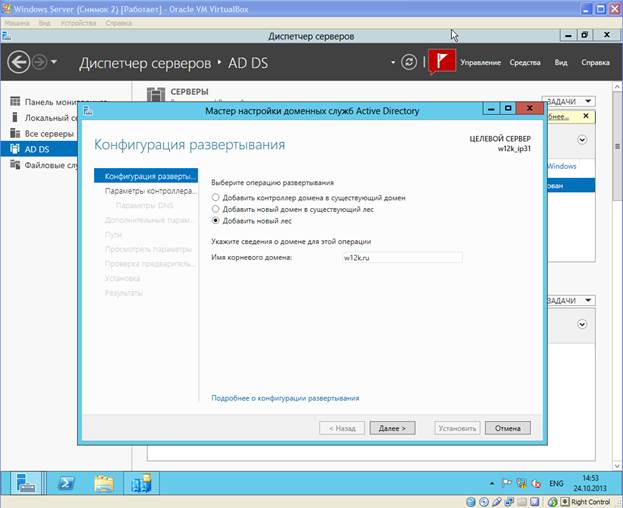Viewport: 623px width, 508px height.
Task: Click the root domain name field with w12k.ru
Action: tap(402, 258)
